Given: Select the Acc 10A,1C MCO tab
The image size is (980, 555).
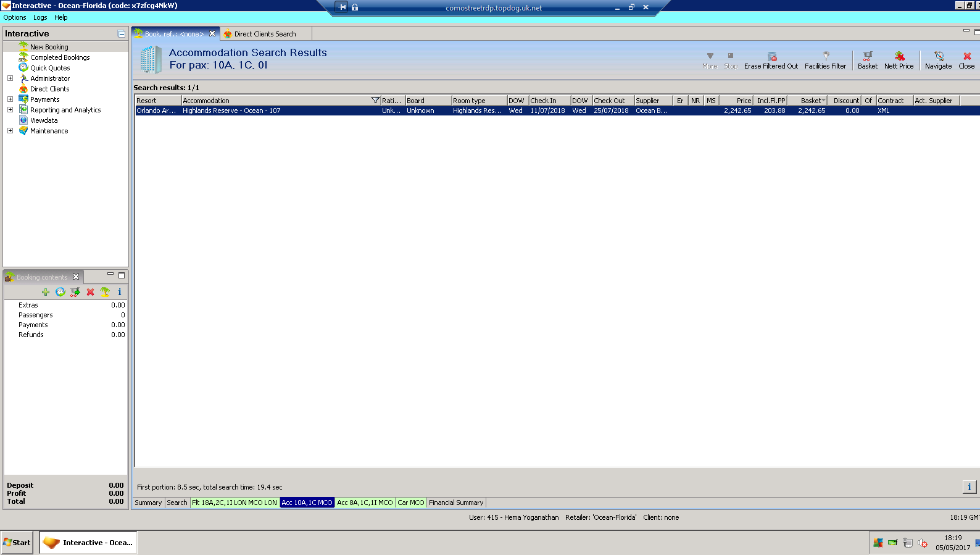Looking at the screenshot, I should tap(307, 503).
